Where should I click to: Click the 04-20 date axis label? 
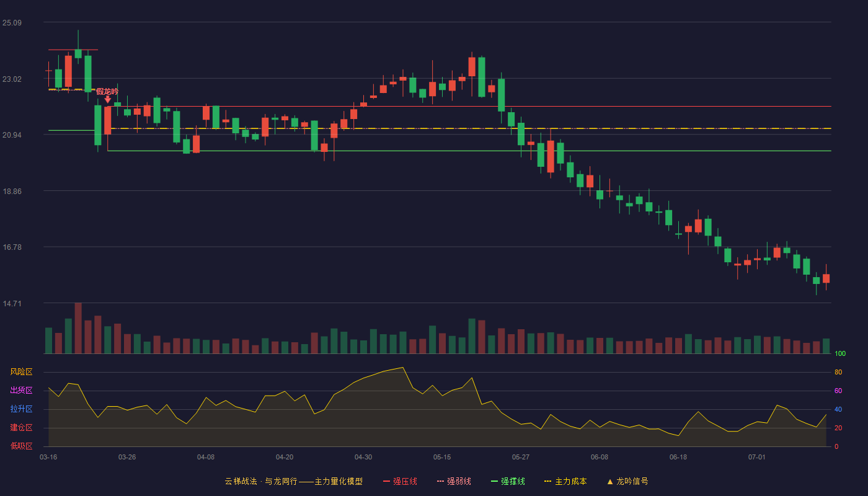[285, 457]
